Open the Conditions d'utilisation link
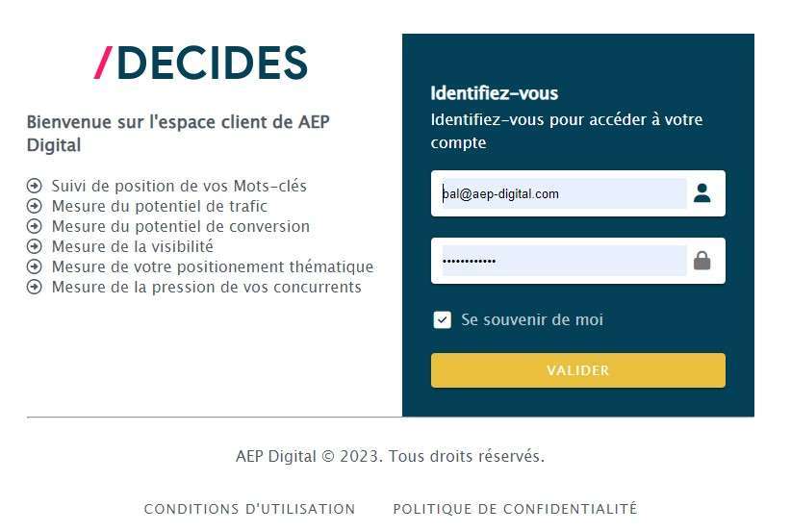791x532 pixels. pyautogui.click(x=249, y=509)
